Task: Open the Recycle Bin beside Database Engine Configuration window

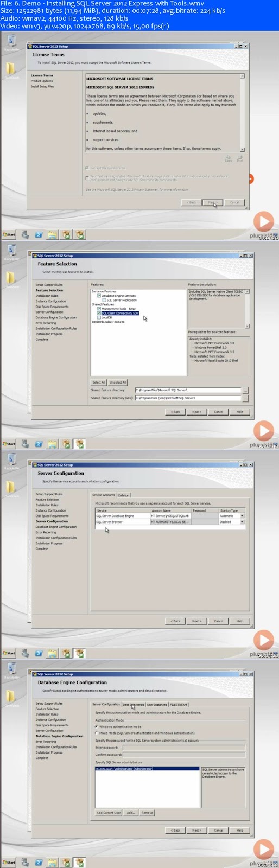Action: coord(11,670)
